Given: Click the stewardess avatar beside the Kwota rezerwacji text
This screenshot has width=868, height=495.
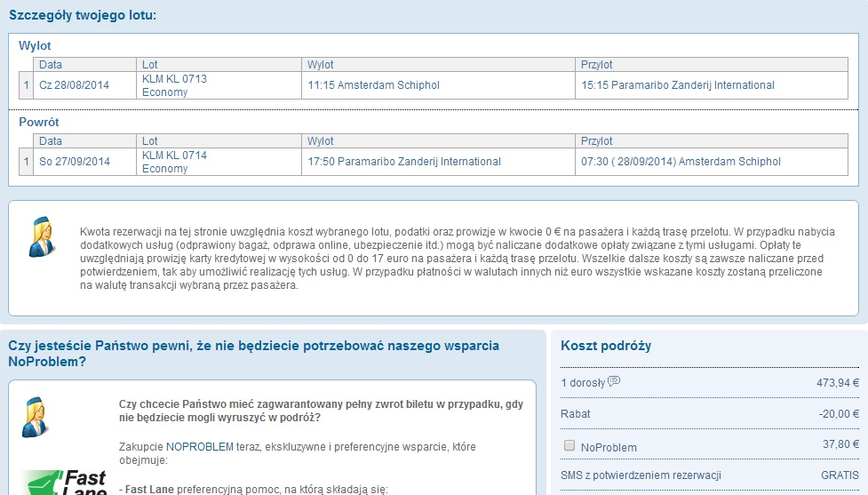Looking at the screenshot, I should tap(42, 237).
